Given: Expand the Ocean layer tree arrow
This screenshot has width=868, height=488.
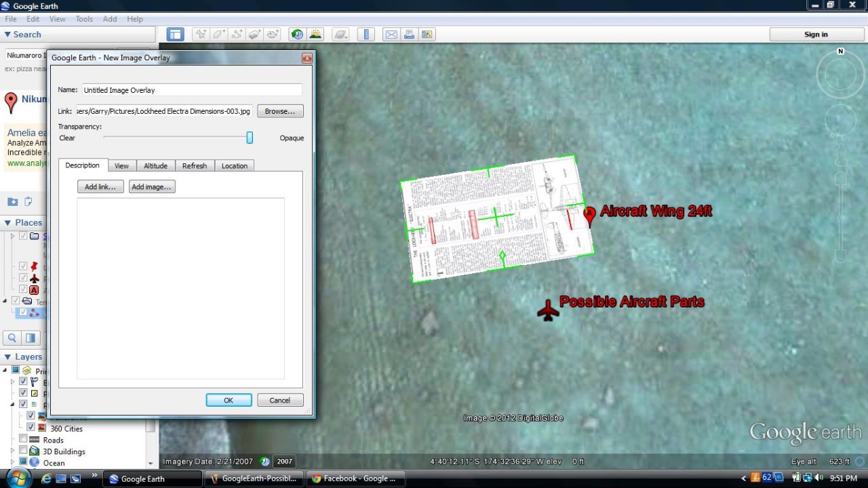Looking at the screenshot, I should coord(12,462).
